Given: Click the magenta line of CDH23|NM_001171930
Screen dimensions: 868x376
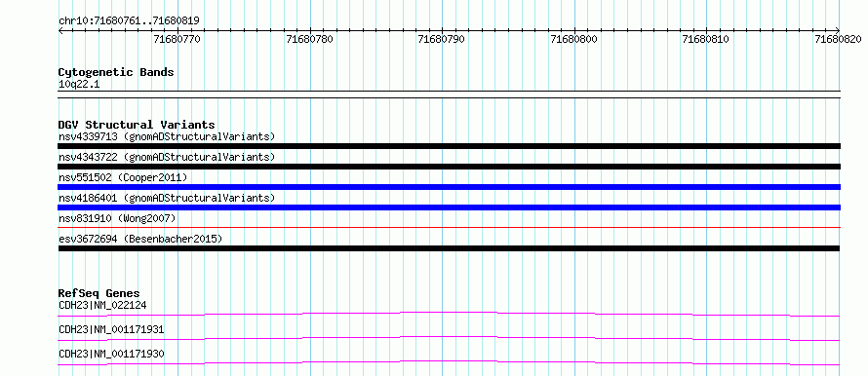Looking at the screenshot, I should tap(449, 362).
